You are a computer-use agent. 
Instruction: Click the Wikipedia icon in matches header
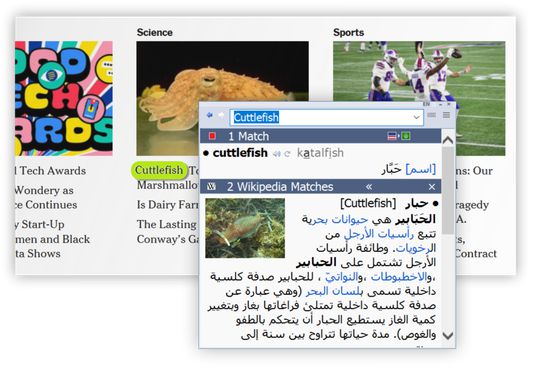point(211,187)
